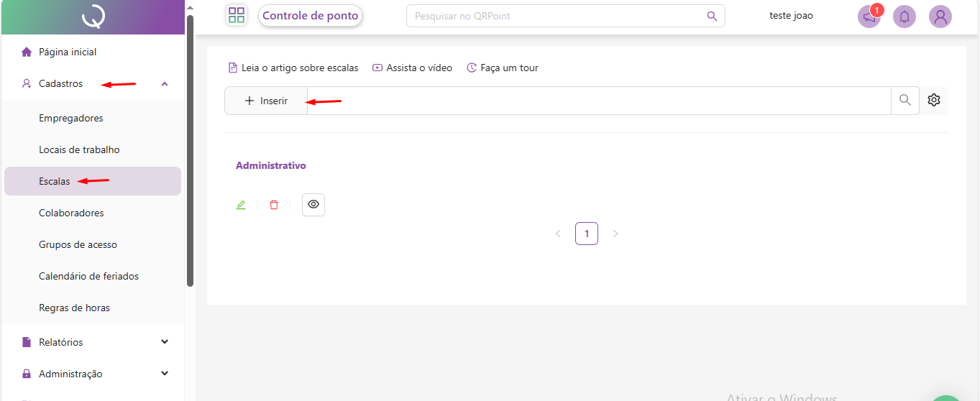
Task: Open the user profile avatar
Action: click(940, 17)
